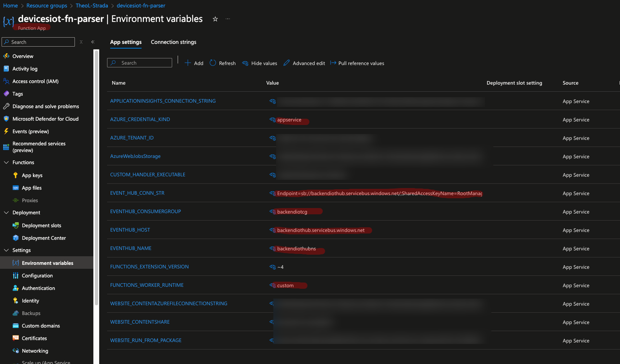Click the Value column header
Viewport: 620px width, 364px height.
(273, 83)
